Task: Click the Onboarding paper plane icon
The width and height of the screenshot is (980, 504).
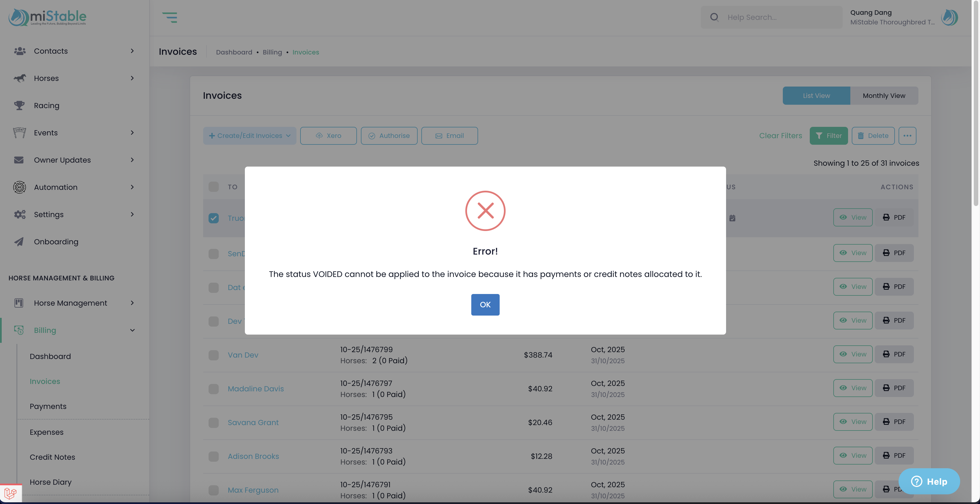Action: pyautogui.click(x=19, y=241)
